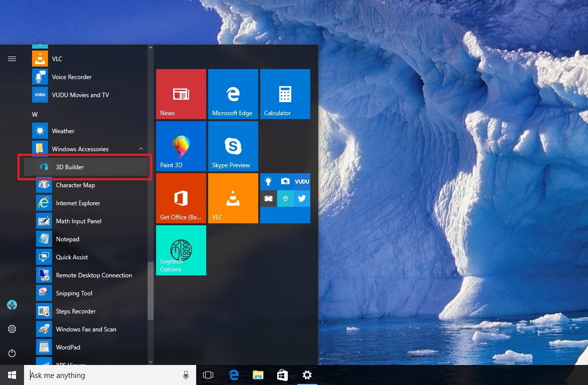Click the News live tile
This screenshot has width=588, height=385.
[x=181, y=94]
